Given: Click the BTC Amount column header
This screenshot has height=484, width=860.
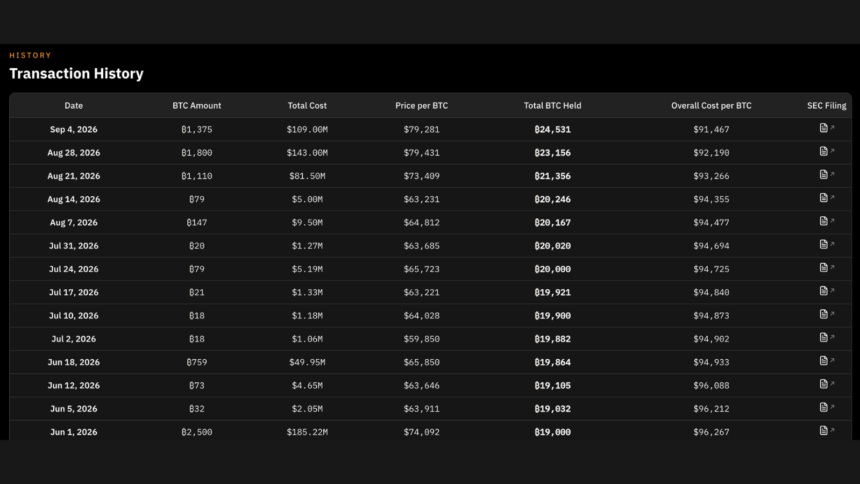Looking at the screenshot, I should click(x=197, y=105).
